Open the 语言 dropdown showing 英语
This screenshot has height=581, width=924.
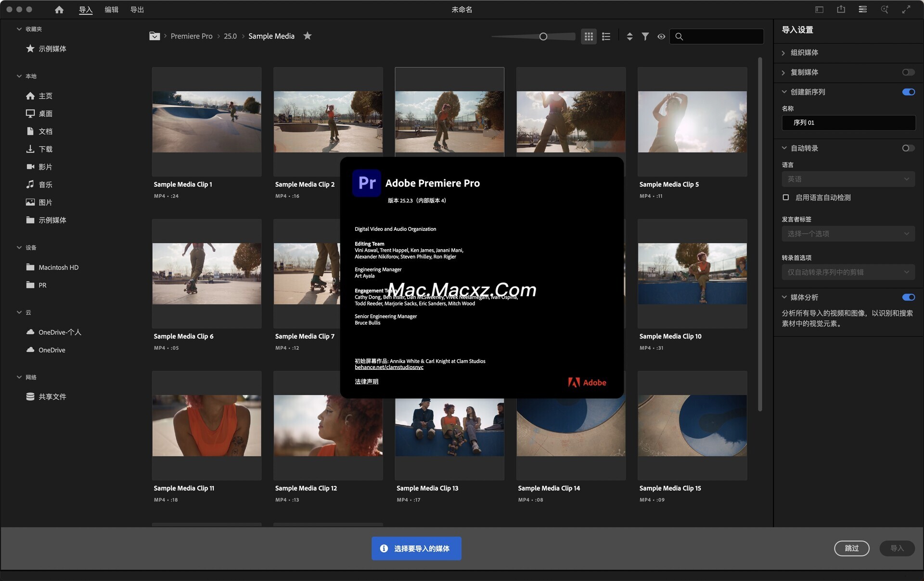click(848, 179)
